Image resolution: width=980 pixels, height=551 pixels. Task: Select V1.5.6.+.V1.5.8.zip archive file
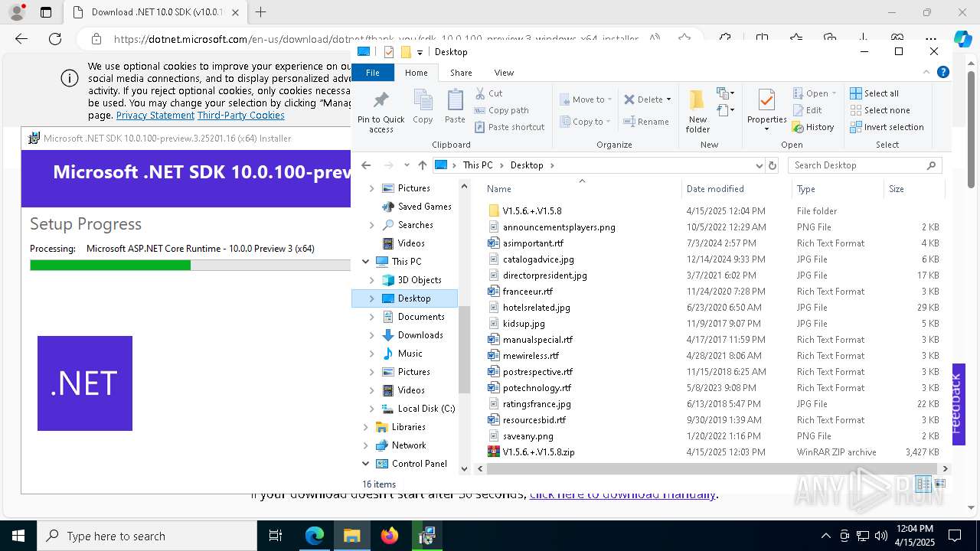538,452
